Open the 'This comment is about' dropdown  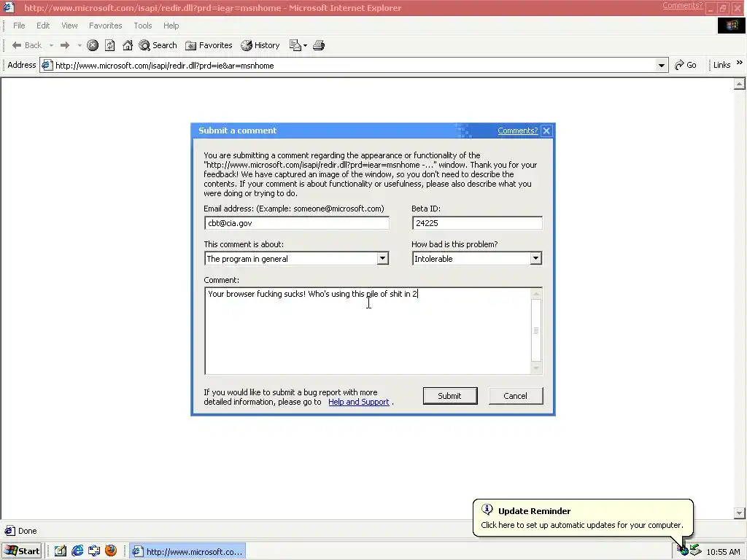coord(382,258)
